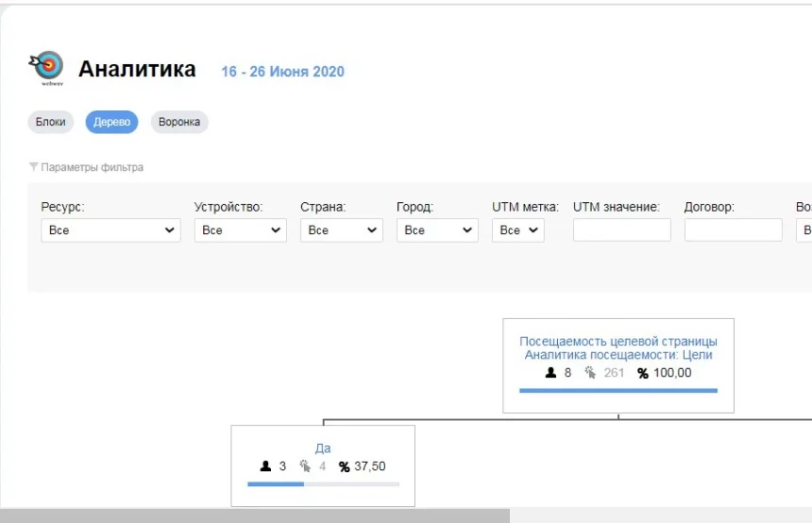Switch to the Блоки view

pos(51,123)
